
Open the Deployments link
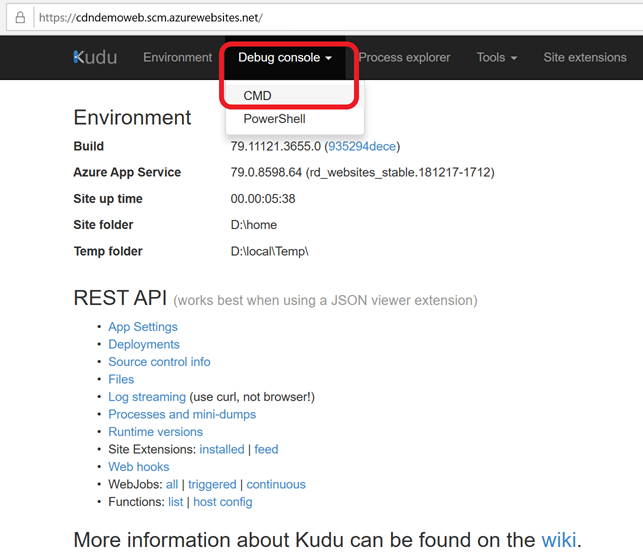(x=144, y=344)
